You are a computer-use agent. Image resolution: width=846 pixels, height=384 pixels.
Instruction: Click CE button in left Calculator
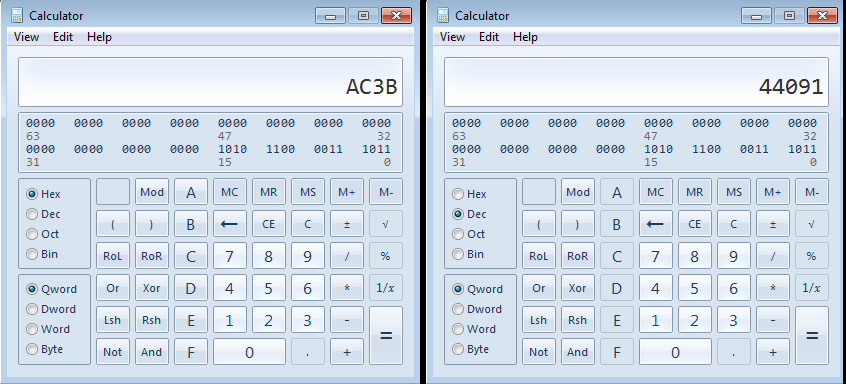pos(269,224)
